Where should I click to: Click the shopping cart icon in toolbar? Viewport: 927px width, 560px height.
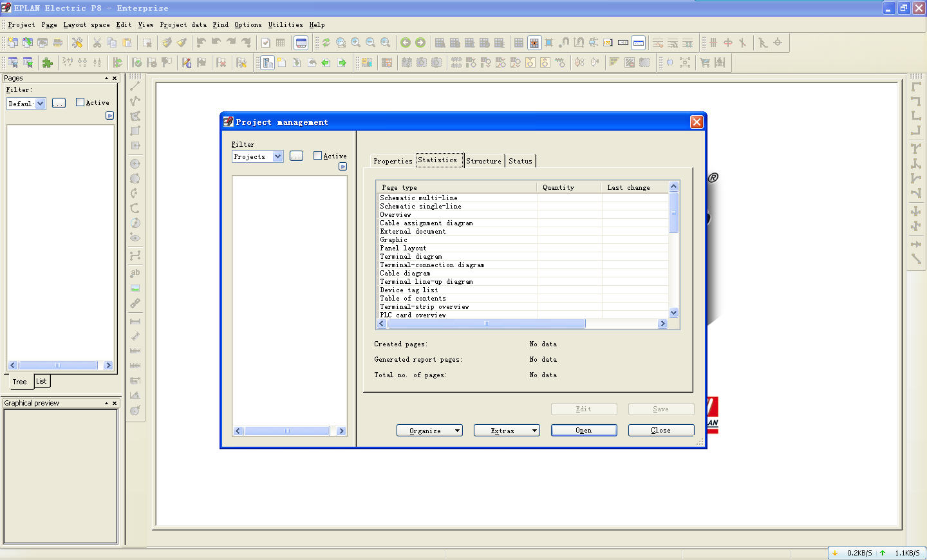705,62
